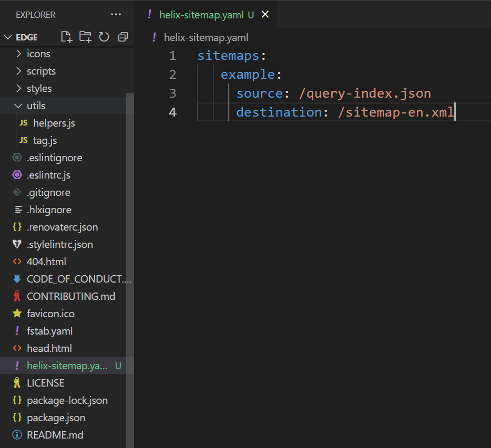This screenshot has height=448, width=491.
Task: Click the JSON icon beside package.json
Action: 16,418
